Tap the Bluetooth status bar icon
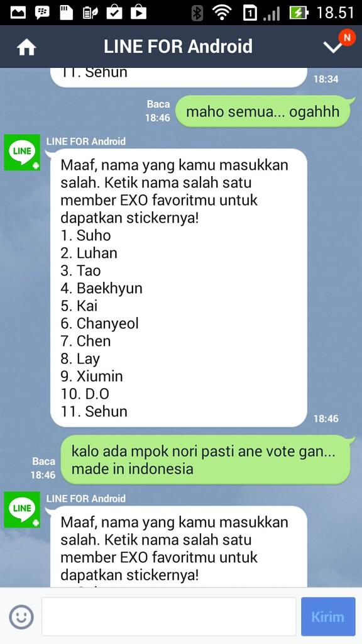The height and width of the screenshot is (644, 362). 197,13
